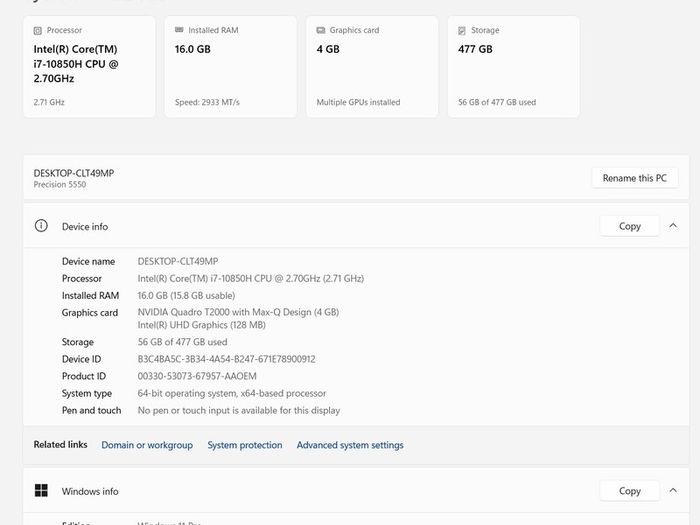Click 56 GB of 477 GB used in Device info

click(182, 342)
